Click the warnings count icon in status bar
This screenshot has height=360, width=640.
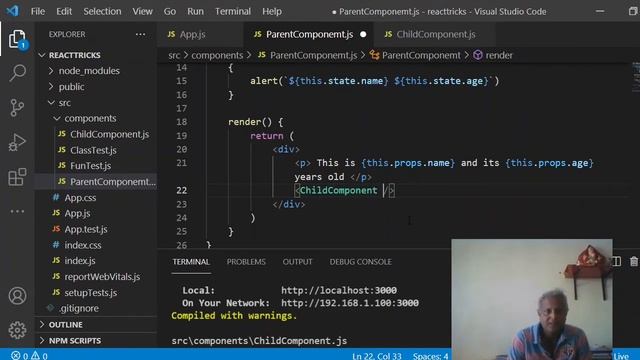[x=36, y=356]
